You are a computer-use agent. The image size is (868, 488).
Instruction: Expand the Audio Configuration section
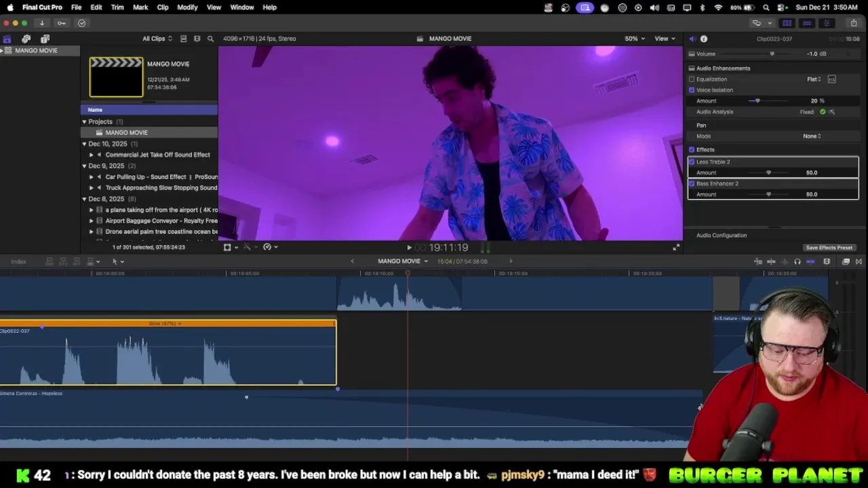pyautogui.click(x=722, y=236)
